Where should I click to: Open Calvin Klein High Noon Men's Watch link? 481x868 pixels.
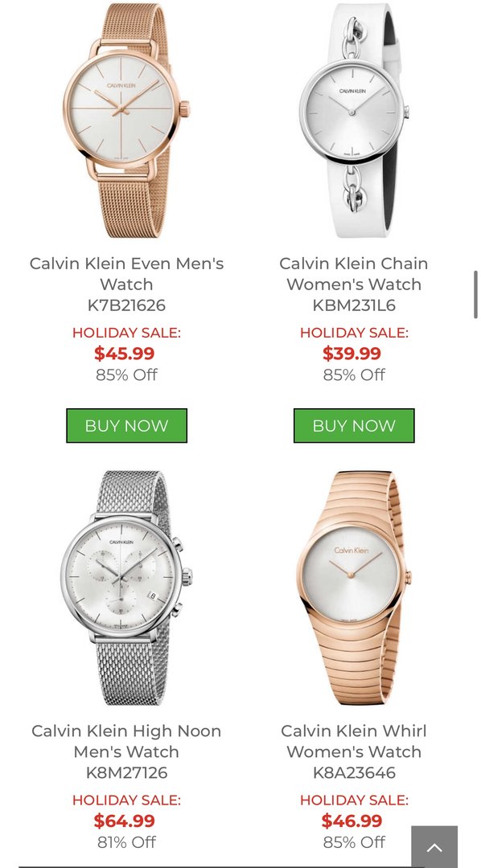tap(127, 741)
